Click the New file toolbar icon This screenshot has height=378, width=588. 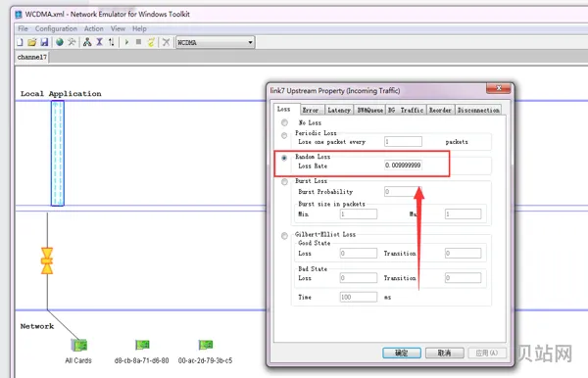pyautogui.click(x=20, y=42)
